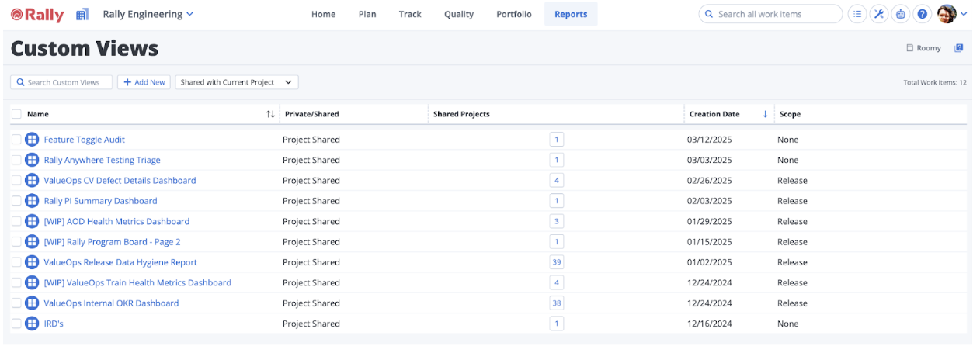Click the IRD's view icon
Screen dimensions: 980x346
click(32, 324)
